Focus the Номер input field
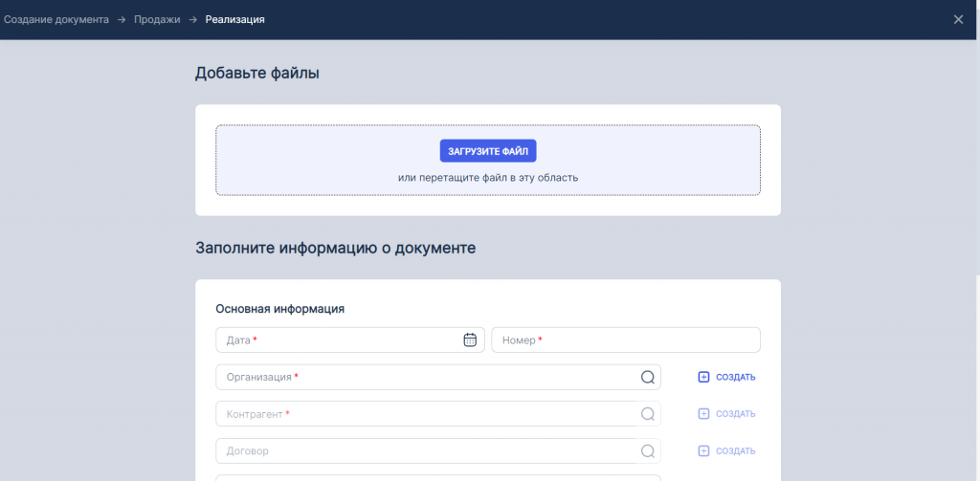The image size is (980, 481). (626, 339)
